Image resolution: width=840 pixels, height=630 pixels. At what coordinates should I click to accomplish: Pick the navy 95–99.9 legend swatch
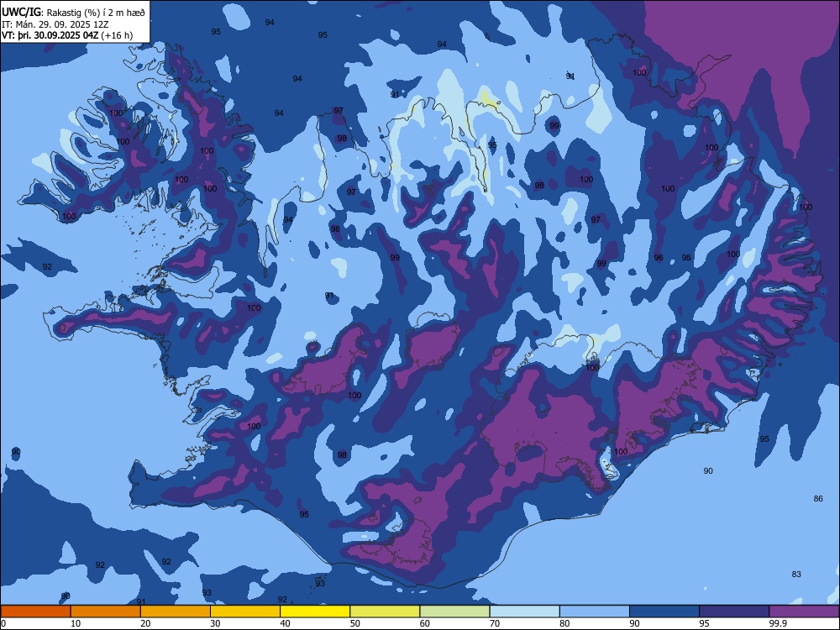(734, 612)
